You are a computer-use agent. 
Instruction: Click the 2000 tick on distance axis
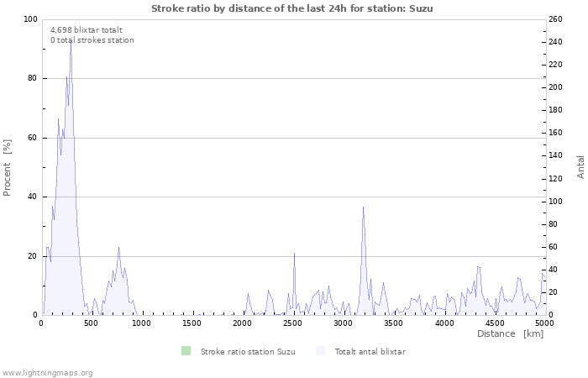click(243, 323)
